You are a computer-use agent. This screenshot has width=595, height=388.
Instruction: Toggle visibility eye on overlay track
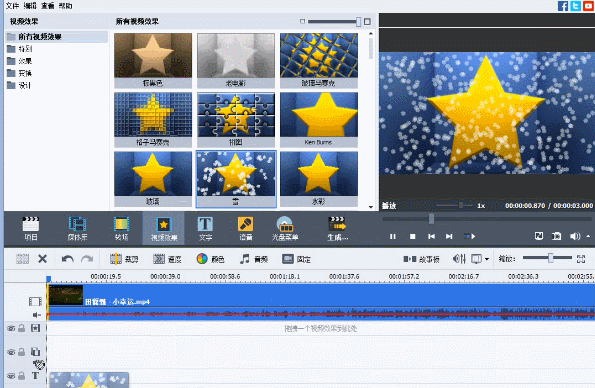pyautogui.click(x=11, y=352)
